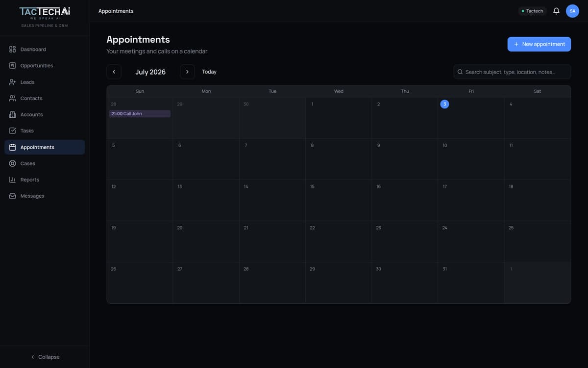Navigate to Opportunities page
Viewport: 588px width, 368px height.
(x=45, y=66)
